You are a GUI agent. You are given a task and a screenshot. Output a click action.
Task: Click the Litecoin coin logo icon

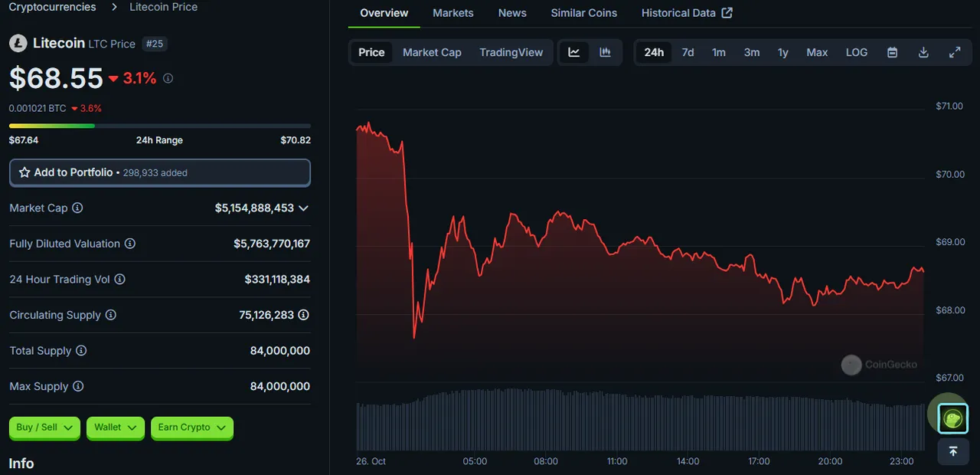(18, 44)
